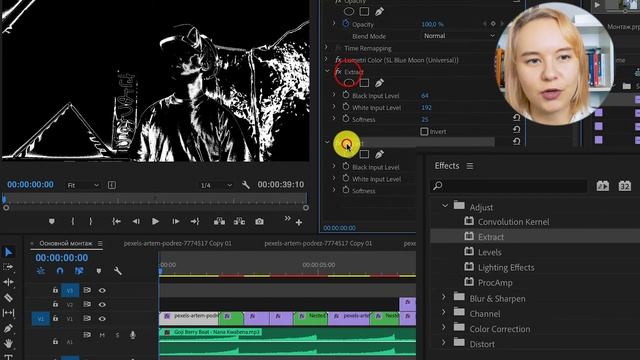Expand Lumetri Color effect
Viewport: 640px width, 360px height.
click(x=327, y=60)
